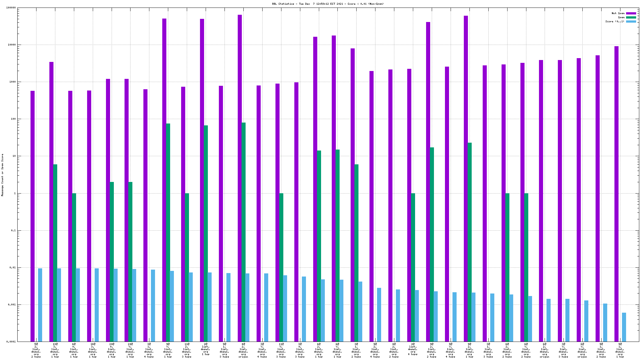Click the '5@ 2.list.dnswl.org 2 hops' x-axis label
Screen dimensions: 644x362
click(x=36, y=350)
